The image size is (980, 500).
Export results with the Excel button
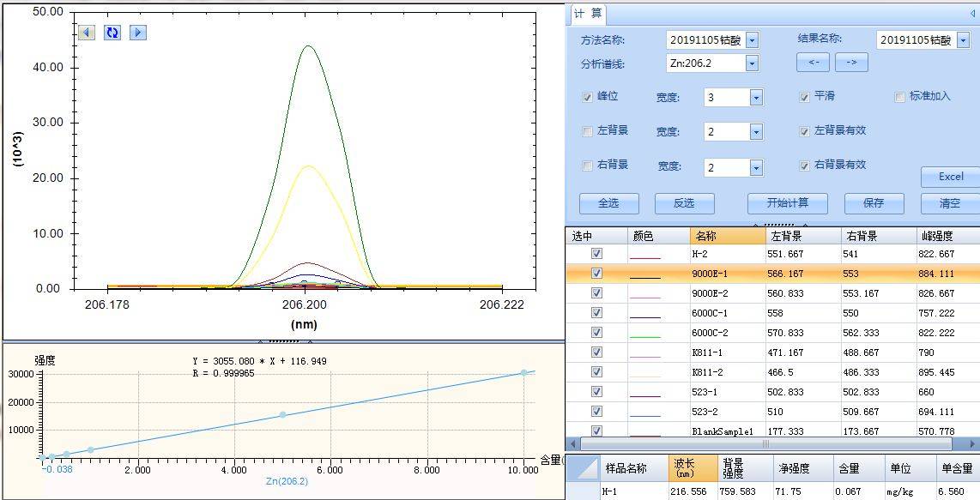coord(950,177)
